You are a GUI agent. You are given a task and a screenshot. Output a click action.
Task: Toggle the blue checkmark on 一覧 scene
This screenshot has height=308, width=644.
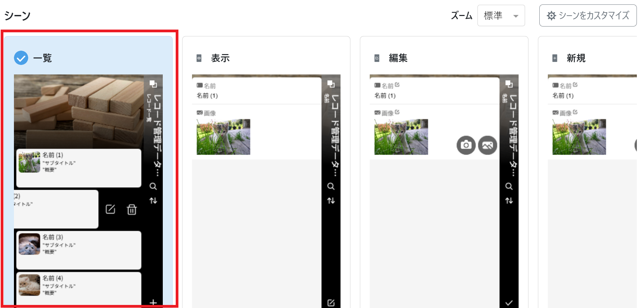click(21, 58)
